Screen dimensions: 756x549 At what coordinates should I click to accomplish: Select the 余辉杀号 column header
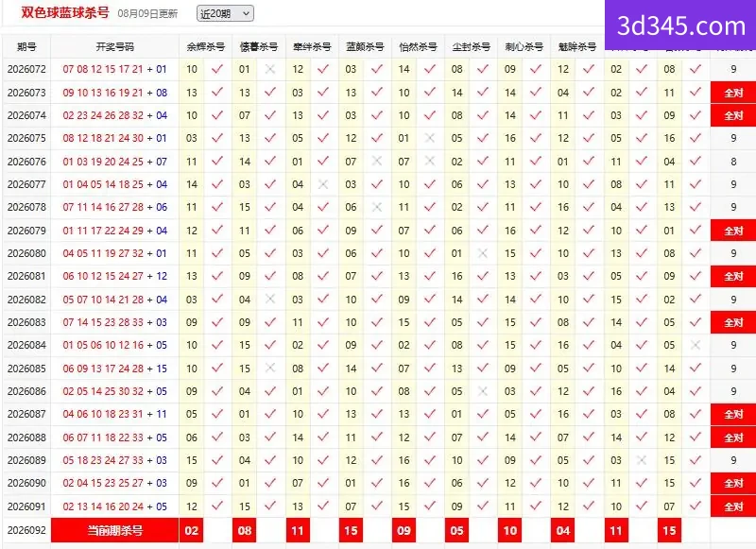[x=206, y=46]
